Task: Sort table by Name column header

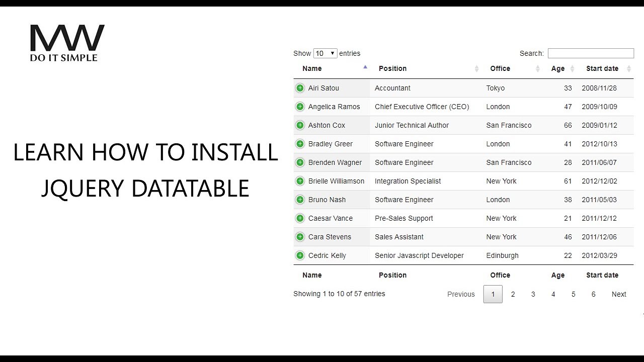Action: pyautogui.click(x=332, y=68)
